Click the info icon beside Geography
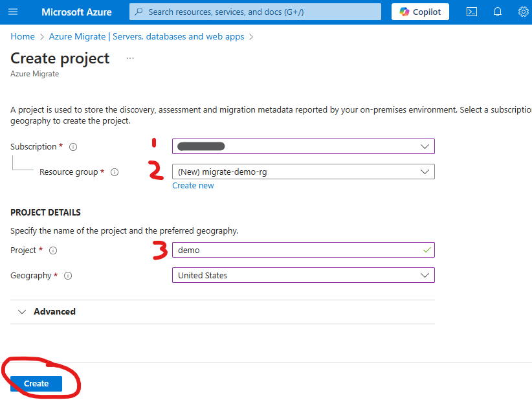This screenshot has height=400, width=532. click(x=68, y=276)
